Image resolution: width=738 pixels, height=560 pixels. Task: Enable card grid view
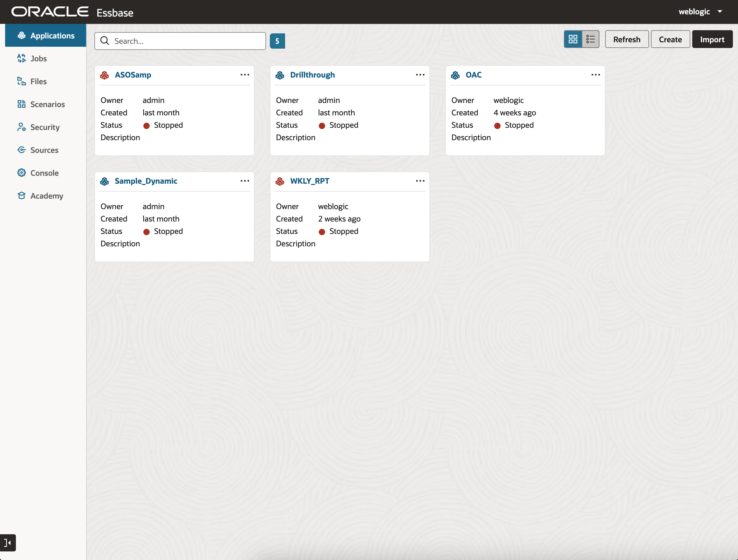573,39
